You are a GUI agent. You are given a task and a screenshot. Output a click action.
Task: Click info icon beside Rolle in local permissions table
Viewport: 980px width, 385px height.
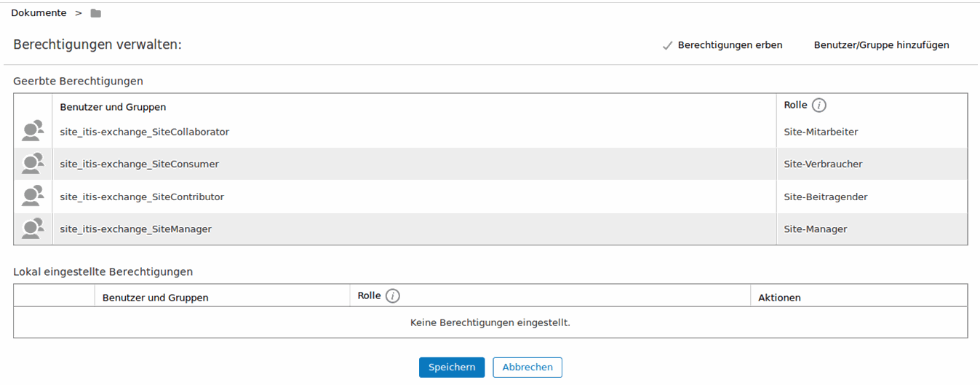tap(393, 296)
